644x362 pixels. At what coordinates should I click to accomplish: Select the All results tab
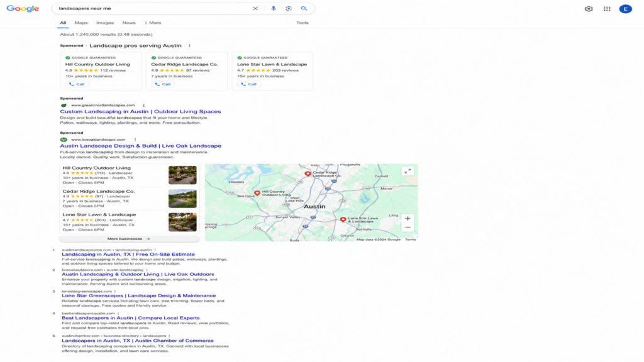(63, 23)
